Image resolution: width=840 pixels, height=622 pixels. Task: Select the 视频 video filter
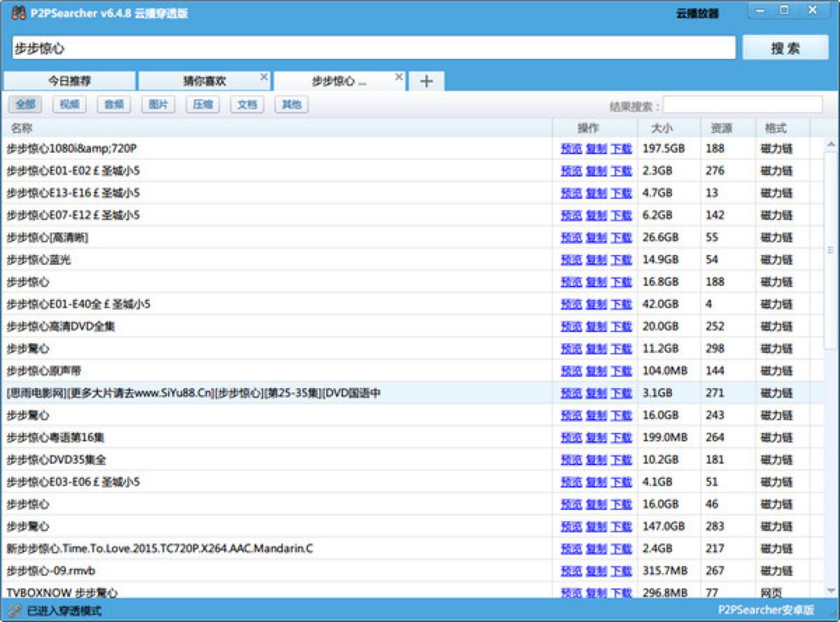click(69, 104)
